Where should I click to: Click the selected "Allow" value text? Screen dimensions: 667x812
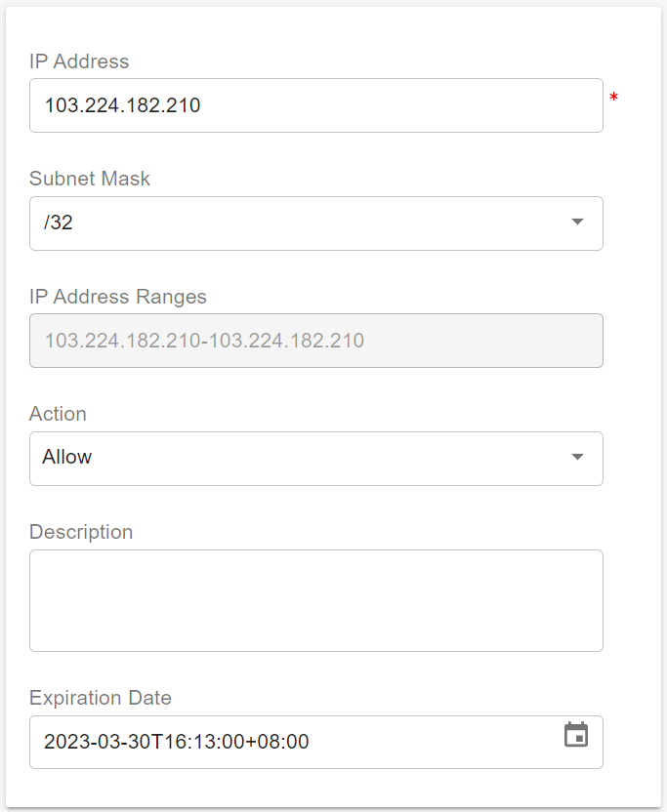click(67, 457)
